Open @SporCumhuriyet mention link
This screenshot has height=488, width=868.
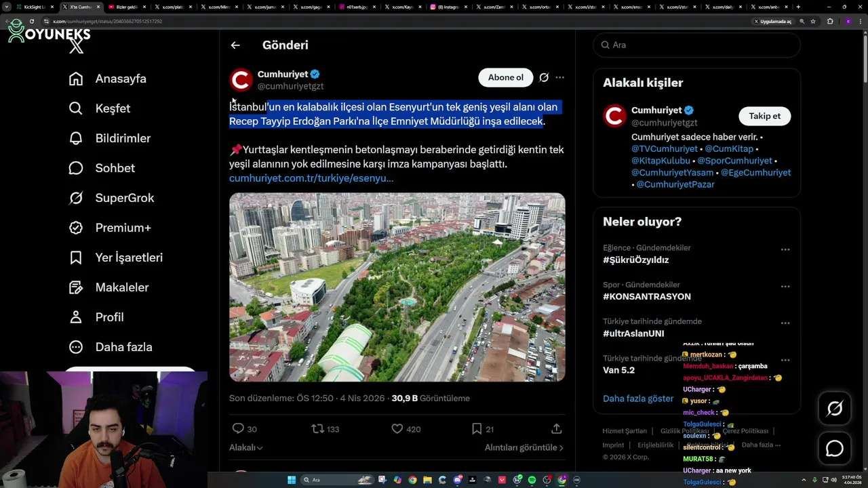(734, 161)
